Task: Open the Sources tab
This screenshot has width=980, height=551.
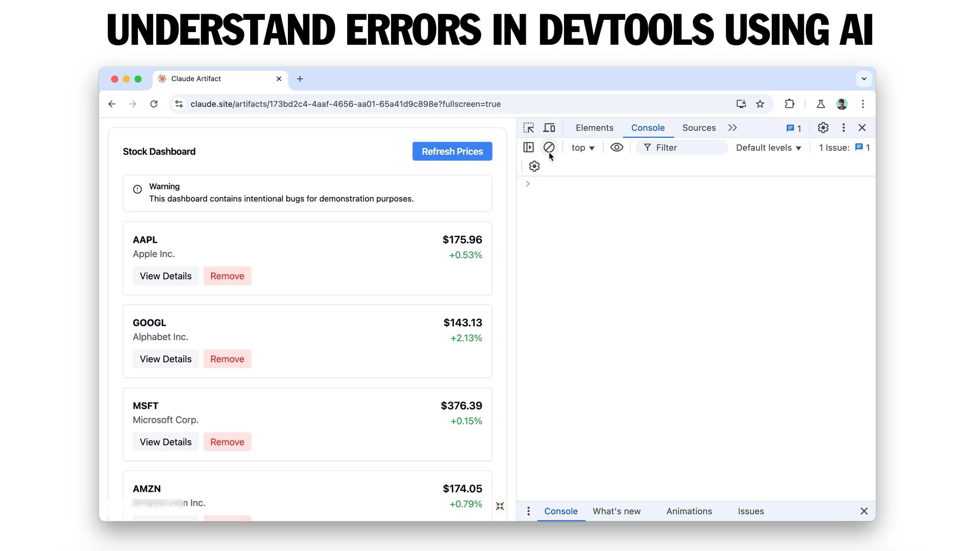Action: pos(699,128)
